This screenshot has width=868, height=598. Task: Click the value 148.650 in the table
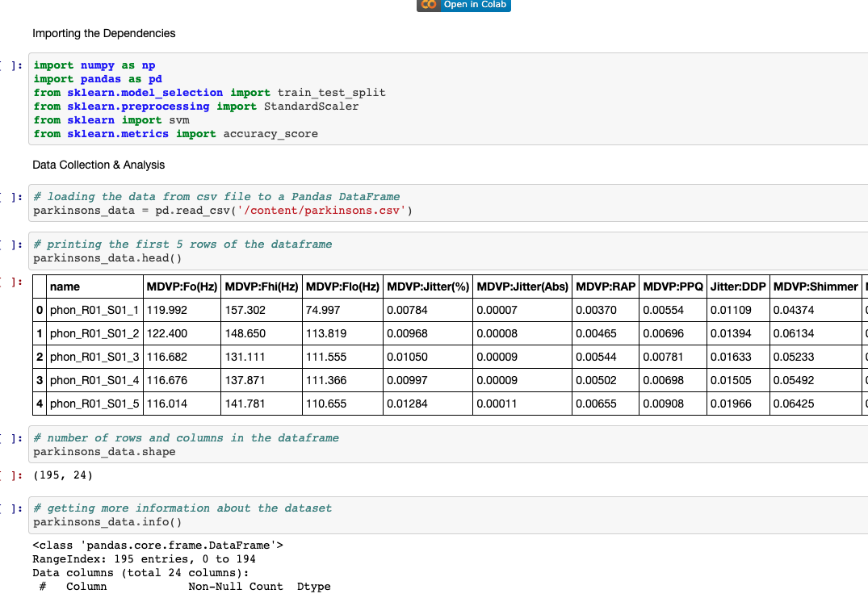[x=245, y=333]
